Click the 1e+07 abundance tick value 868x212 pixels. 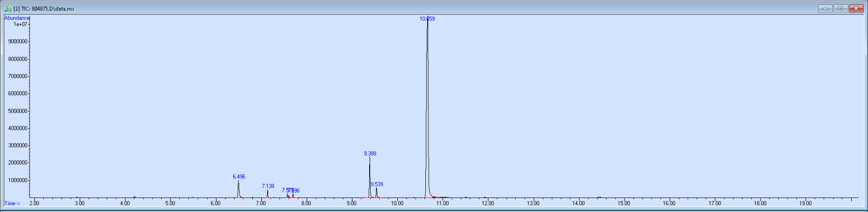point(20,24)
